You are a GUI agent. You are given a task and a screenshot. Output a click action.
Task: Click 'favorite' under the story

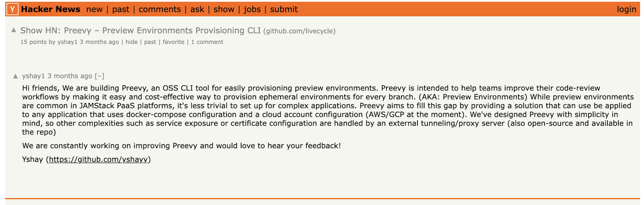[174, 42]
